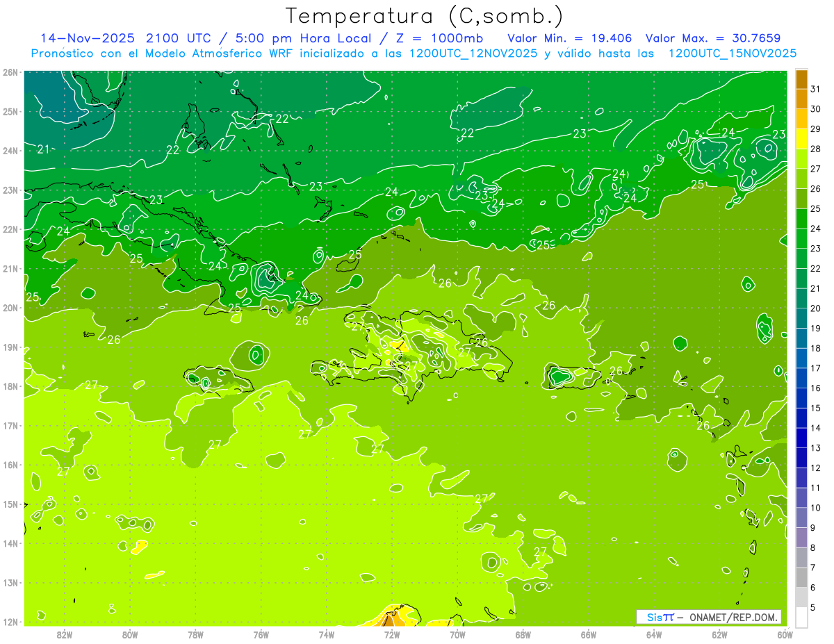Screen dimensions: 834x644
Task: Click the "78W" longitude axis label
Action: tap(195, 634)
